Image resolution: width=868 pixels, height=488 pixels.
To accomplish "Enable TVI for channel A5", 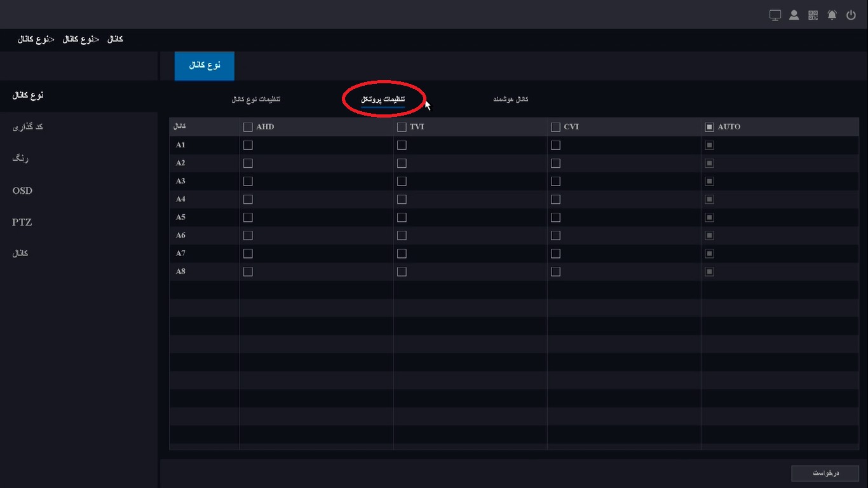I will [402, 217].
